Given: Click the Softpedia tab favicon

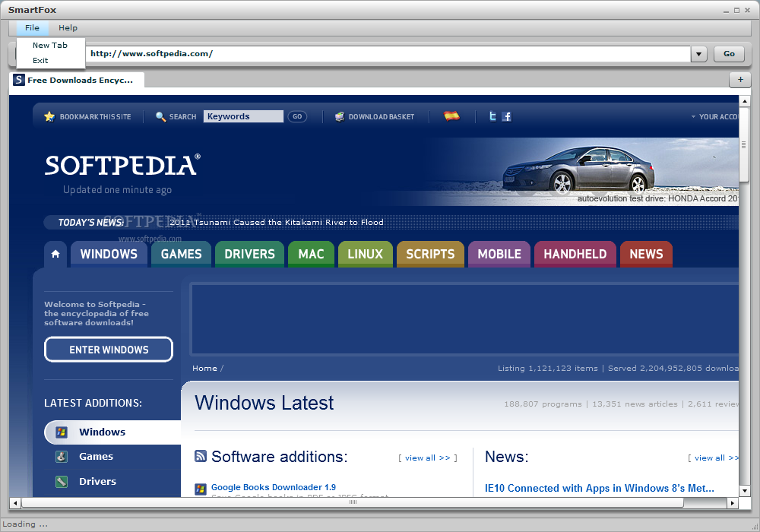Looking at the screenshot, I should tap(18, 80).
